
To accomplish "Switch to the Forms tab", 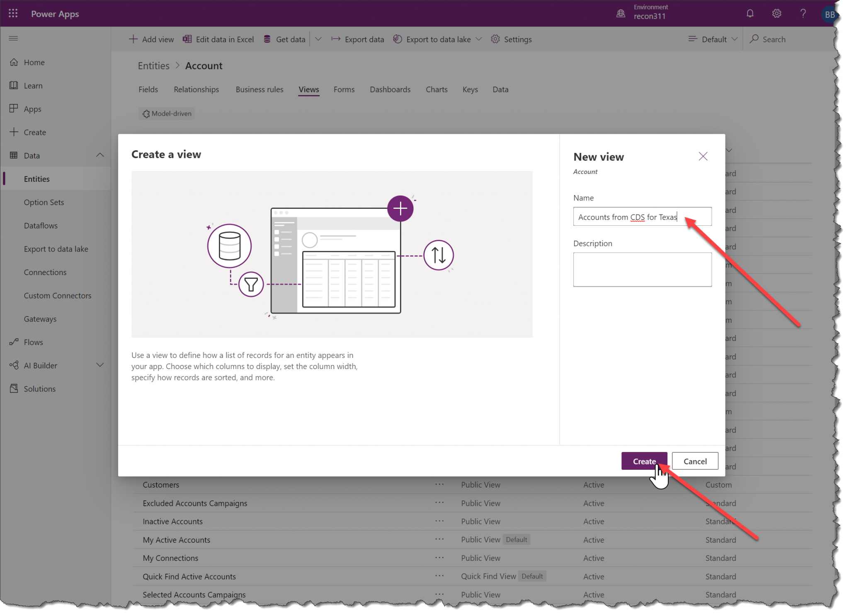I will pyautogui.click(x=344, y=89).
